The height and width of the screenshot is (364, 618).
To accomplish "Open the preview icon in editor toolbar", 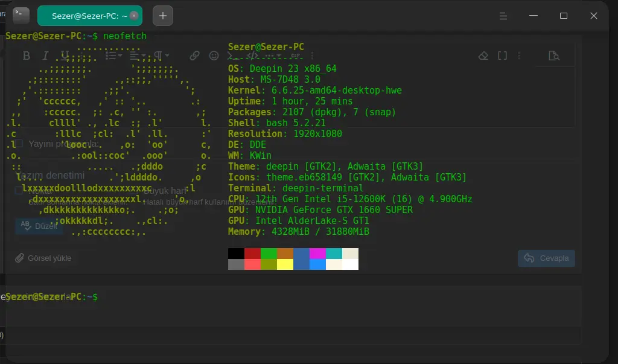I will (554, 56).
